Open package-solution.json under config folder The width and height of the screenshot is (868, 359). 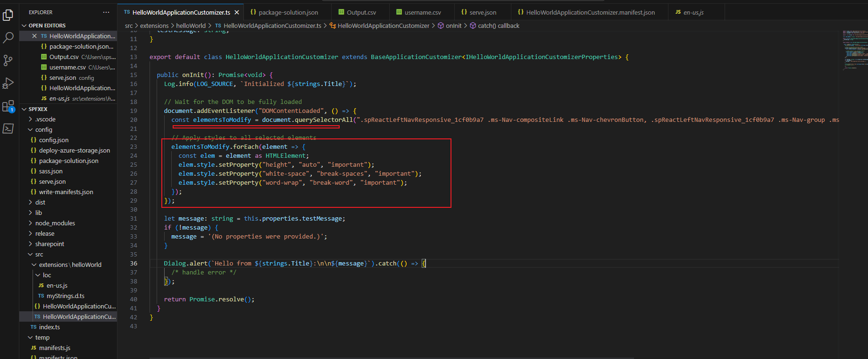point(68,161)
